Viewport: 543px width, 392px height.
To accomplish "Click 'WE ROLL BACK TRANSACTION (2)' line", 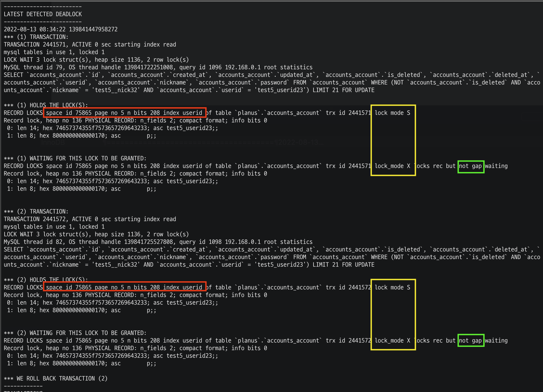I will pos(56,378).
